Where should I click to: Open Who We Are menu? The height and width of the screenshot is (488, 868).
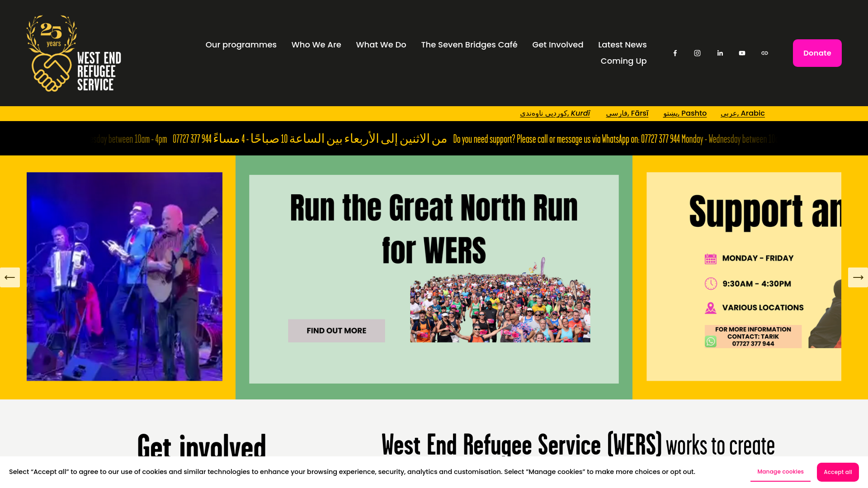click(x=316, y=45)
